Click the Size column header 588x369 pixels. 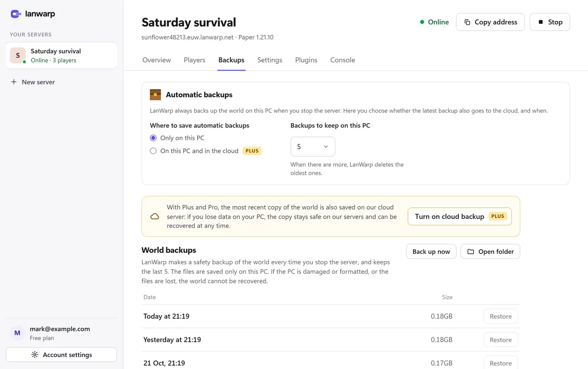[447, 297]
